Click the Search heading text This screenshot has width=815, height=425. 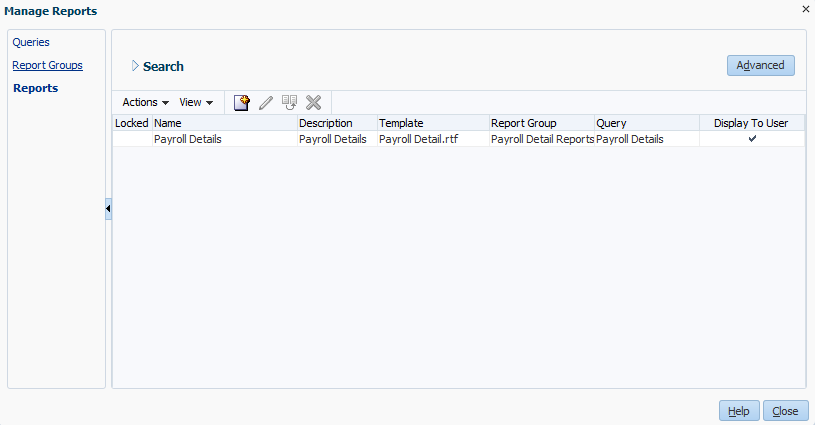coord(163,67)
